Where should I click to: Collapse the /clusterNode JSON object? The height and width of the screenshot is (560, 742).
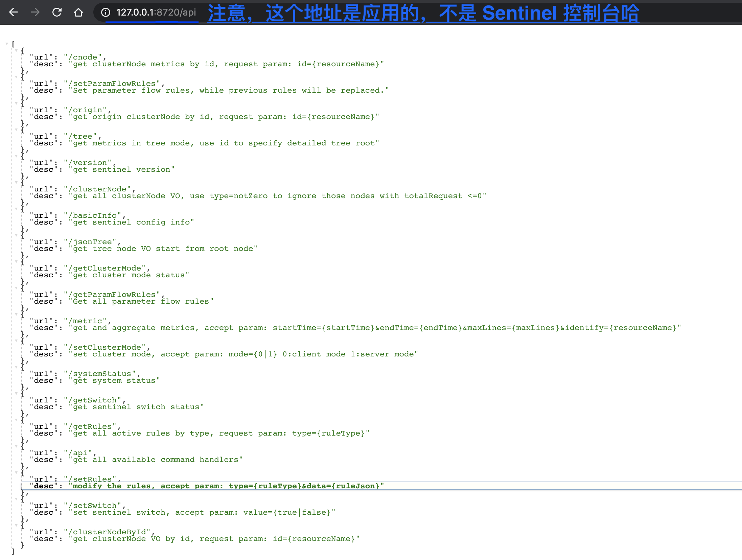click(16, 182)
